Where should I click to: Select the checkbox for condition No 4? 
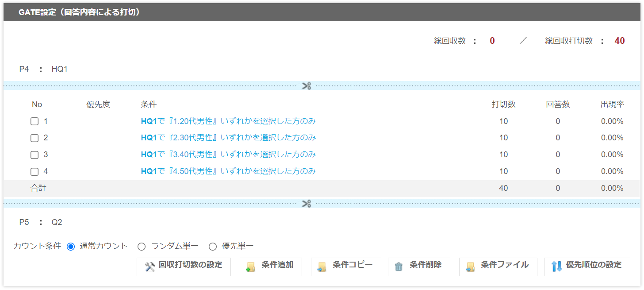(x=34, y=171)
